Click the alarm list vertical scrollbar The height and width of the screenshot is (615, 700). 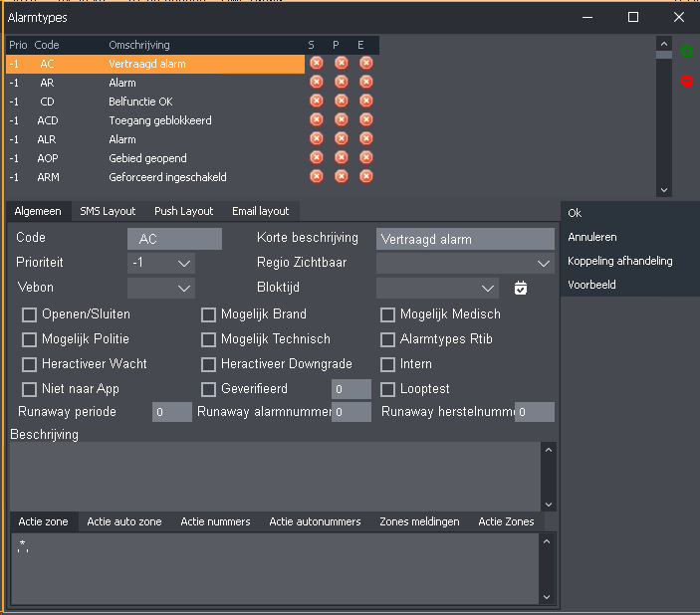pos(664,116)
